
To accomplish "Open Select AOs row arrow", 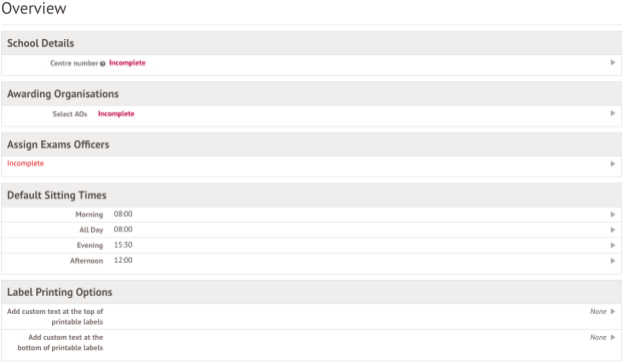I will pos(613,113).
